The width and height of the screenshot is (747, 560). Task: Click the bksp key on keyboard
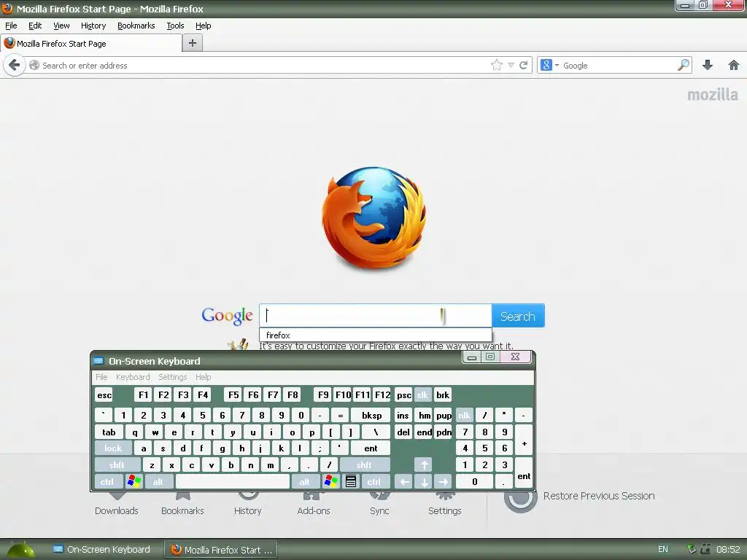371,415
